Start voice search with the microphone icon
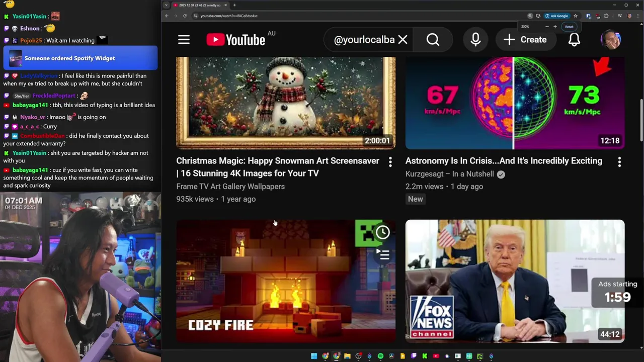 [475, 40]
